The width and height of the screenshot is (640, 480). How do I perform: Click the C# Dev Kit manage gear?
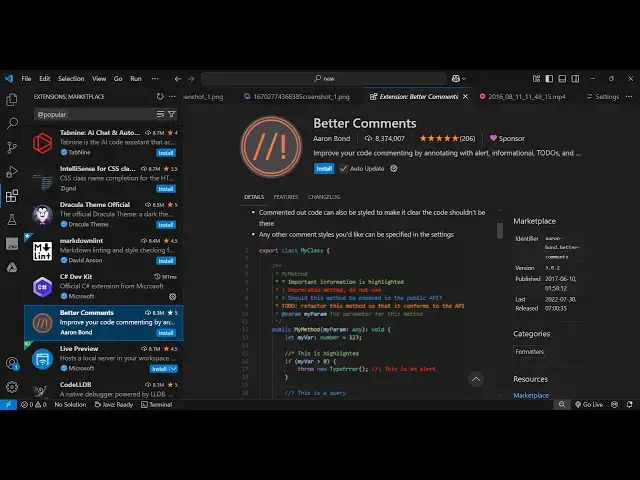coord(173,297)
